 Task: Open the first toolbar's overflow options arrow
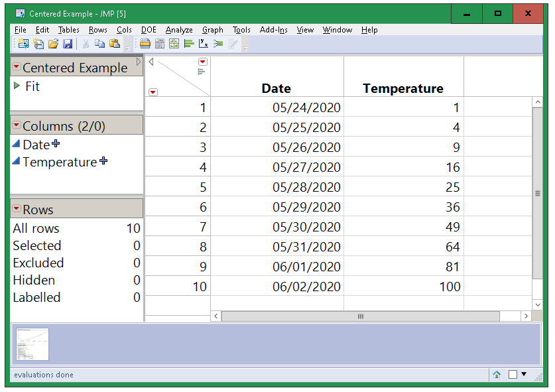(127, 48)
